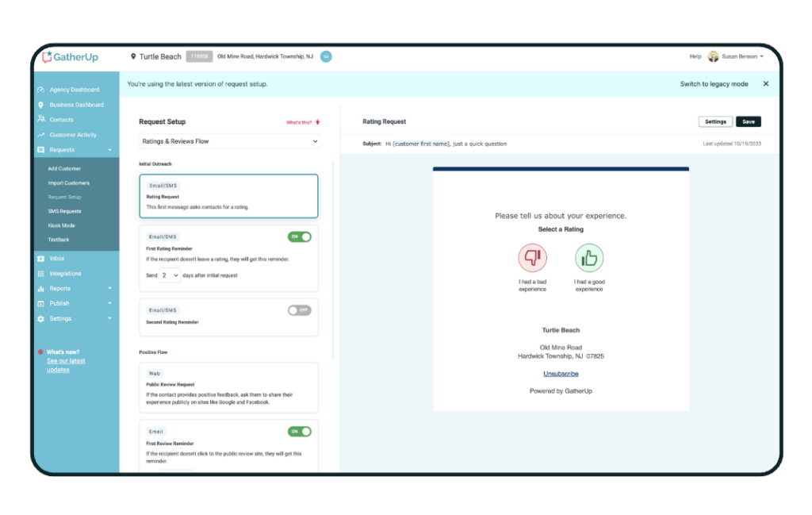The height and width of the screenshot is (515, 812).
Task: Click the Agency Dashboard sidebar icon
Action: pyautogui.click(x=40, y=90)
